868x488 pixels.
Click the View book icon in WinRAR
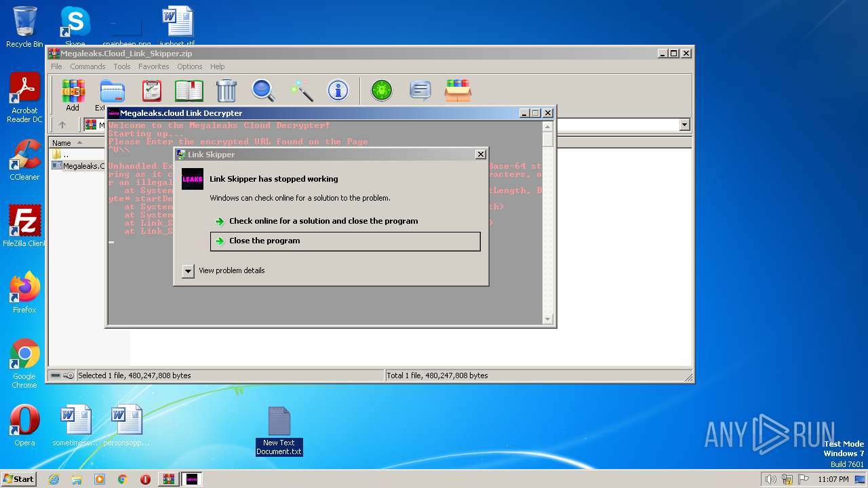point(189,90)
